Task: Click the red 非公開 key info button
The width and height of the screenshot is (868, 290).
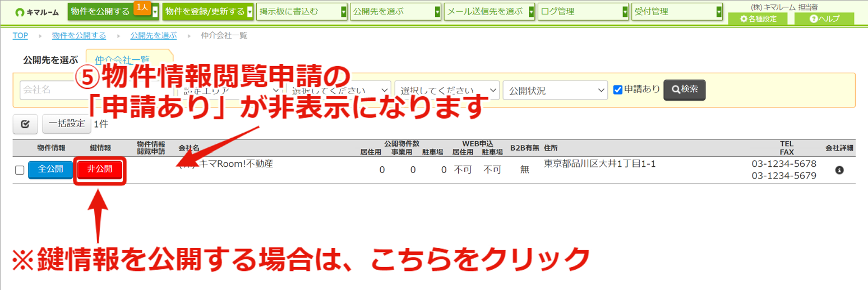Action: [99, 169]
